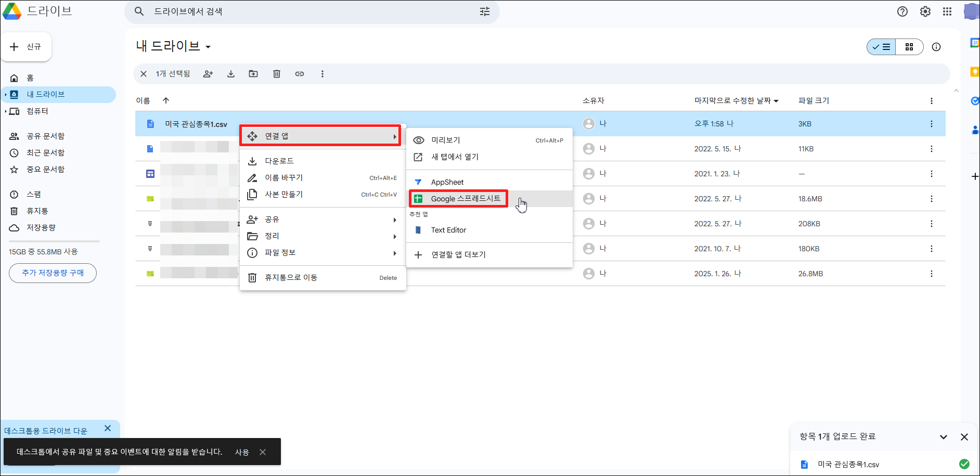Image resolution: width=980 pixels, height=476 pixels.
Task: Click the share person-add toolbar icon
Action: (x=208, y=74)
